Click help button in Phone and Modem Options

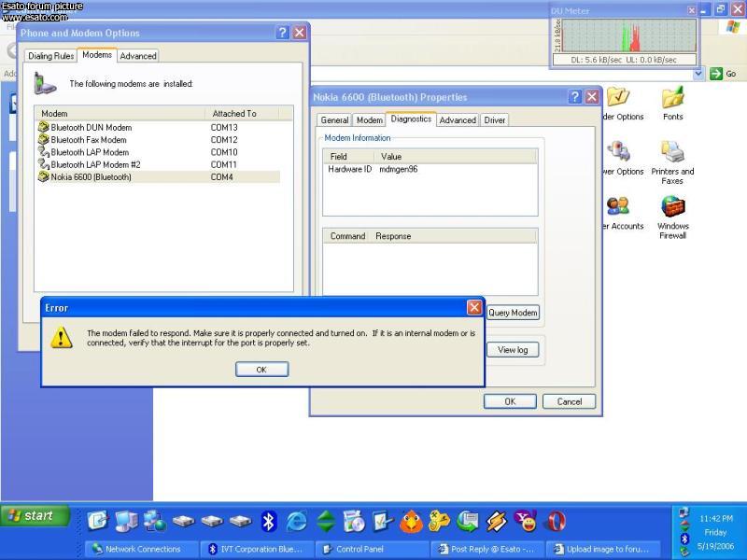(x=283, y=33)
